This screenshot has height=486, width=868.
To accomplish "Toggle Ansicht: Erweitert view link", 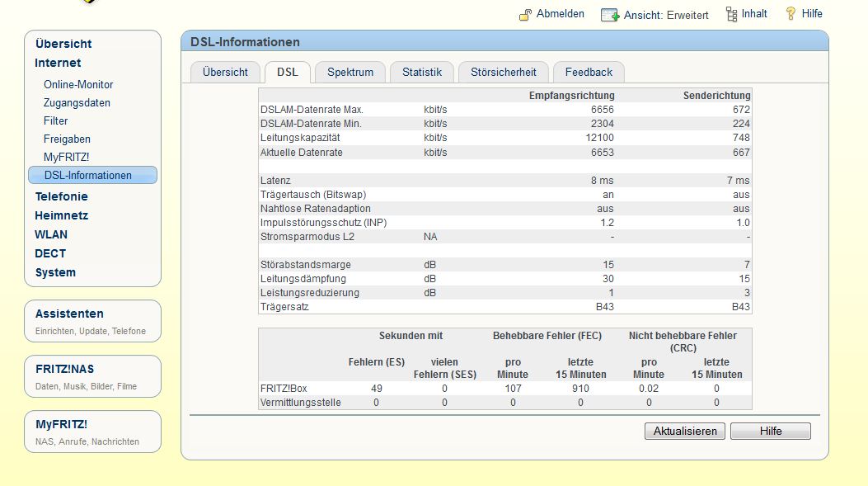I will point(666,15).
